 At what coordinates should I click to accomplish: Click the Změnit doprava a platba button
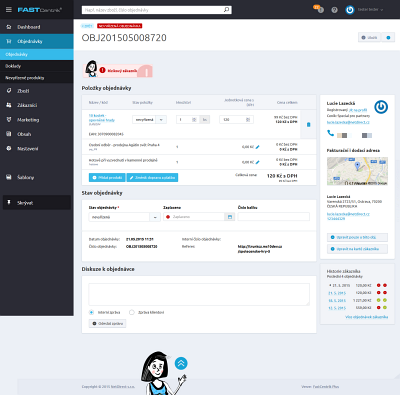tap(152, 178)
